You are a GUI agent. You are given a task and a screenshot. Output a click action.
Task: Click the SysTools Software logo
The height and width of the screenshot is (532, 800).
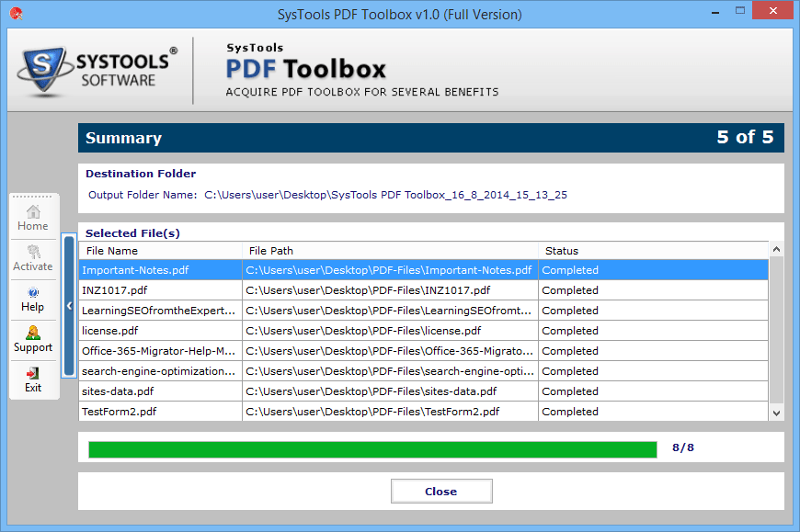click(97, 71)
